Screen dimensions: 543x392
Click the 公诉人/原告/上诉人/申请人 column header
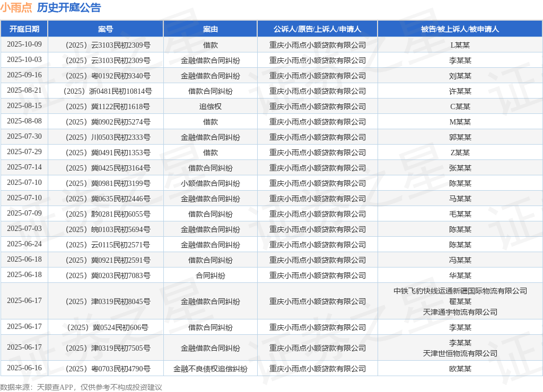(x=317, y=29)
